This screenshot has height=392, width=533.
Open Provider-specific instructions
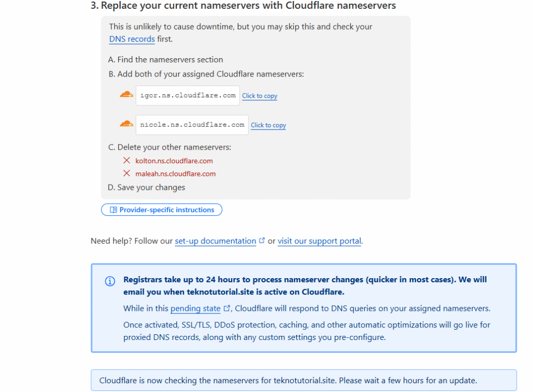(x=161, y=210)
